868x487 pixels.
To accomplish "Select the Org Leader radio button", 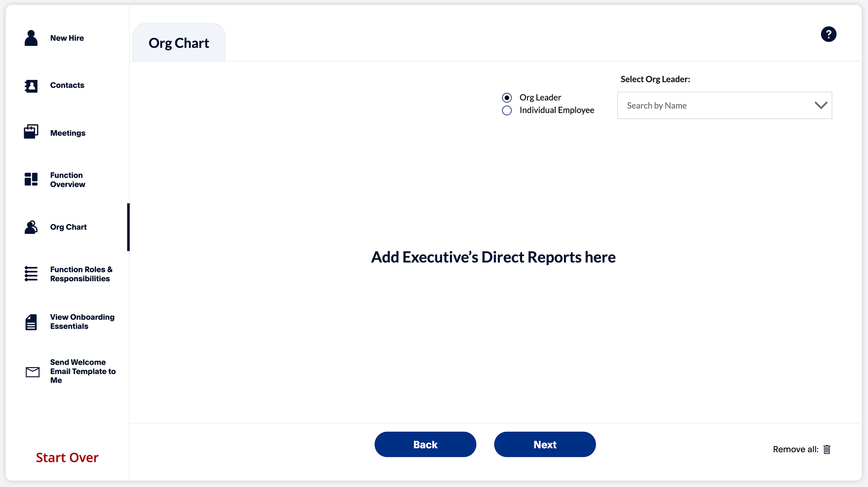I will click(507, 98).
